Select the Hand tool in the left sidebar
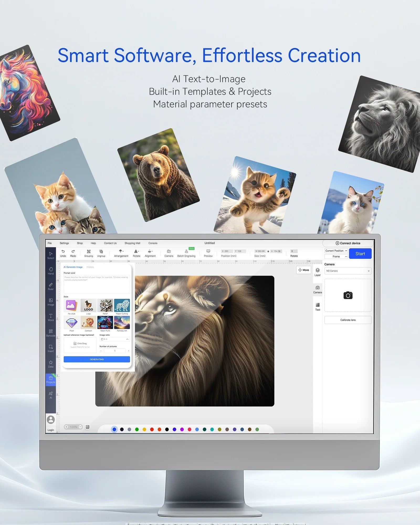 [x=51, y=270]
